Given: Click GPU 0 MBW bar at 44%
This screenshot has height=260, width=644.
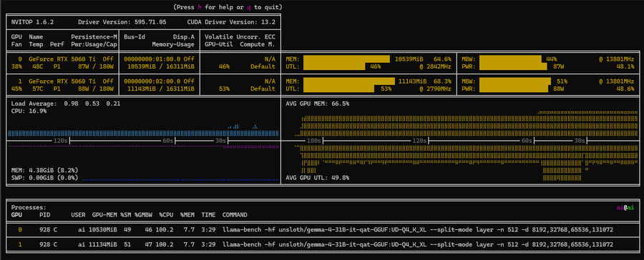Looking at the screenshot, I should [510, 59].
